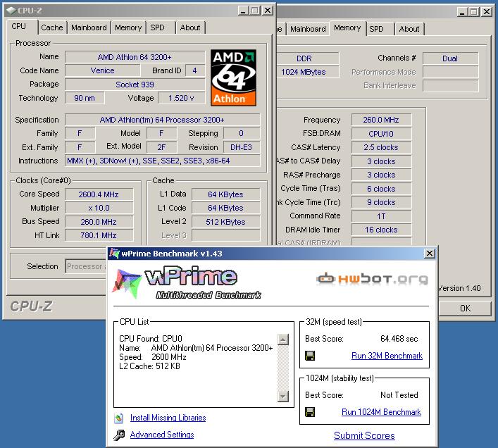Click Command Rate value 1T
Image resolution: width=498 pixels, height=448 pixels.
[381, 216]
